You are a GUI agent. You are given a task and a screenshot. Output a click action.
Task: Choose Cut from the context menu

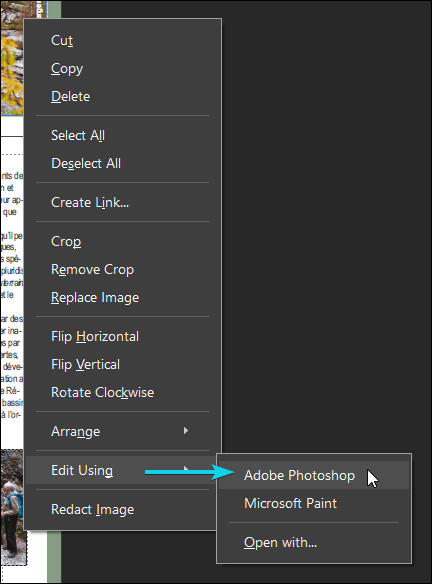[x=62, y=40]
